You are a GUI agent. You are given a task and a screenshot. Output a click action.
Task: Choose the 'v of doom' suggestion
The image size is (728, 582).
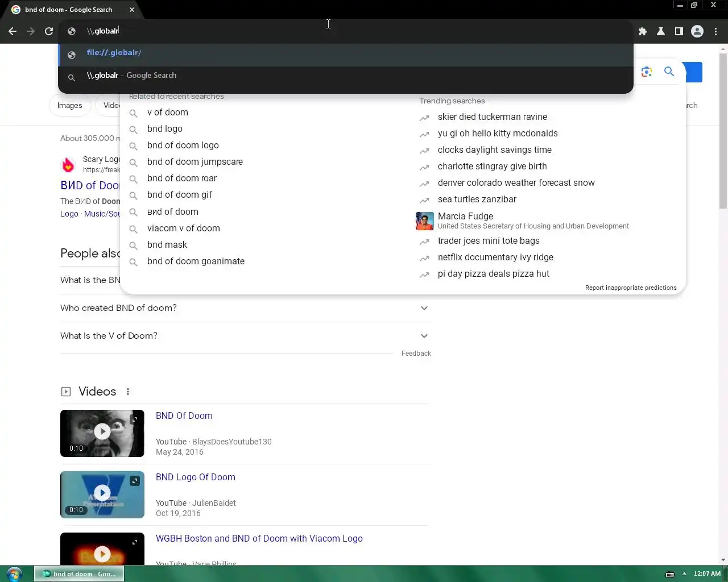pos(167,113)
